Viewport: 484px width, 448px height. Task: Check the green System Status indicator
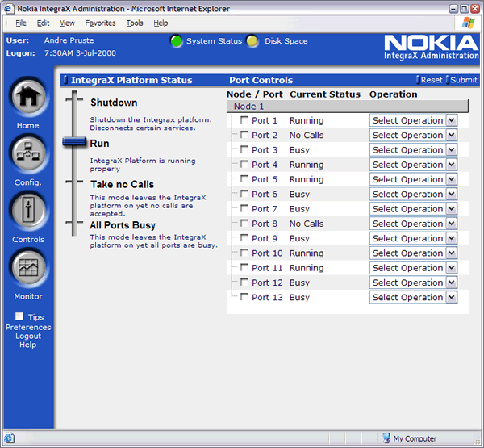[x=177, y=41]
